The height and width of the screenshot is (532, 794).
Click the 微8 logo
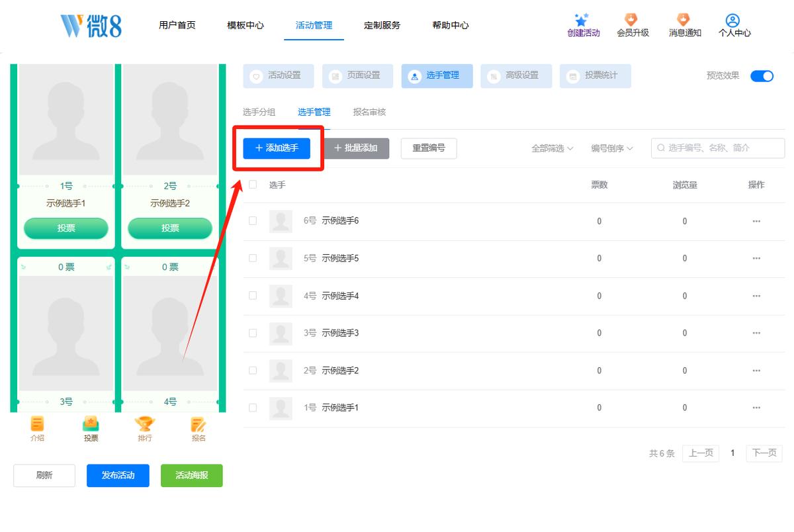point(91,26)
